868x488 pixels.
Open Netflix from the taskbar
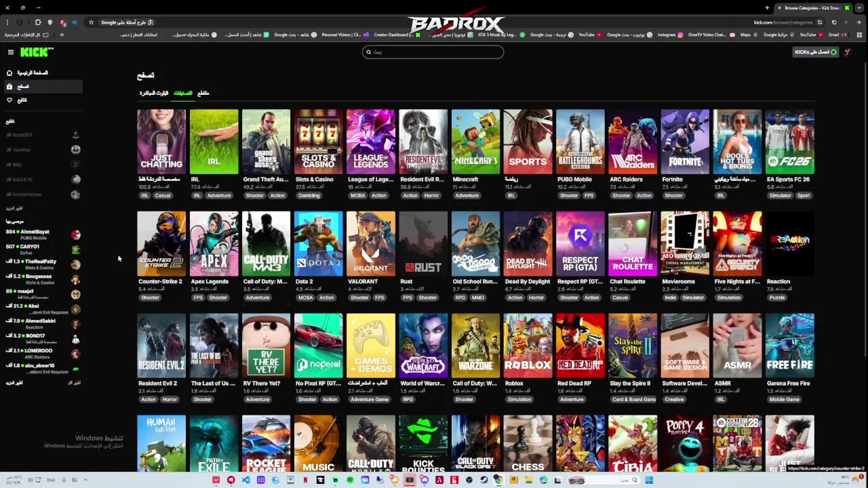(305, 480)
